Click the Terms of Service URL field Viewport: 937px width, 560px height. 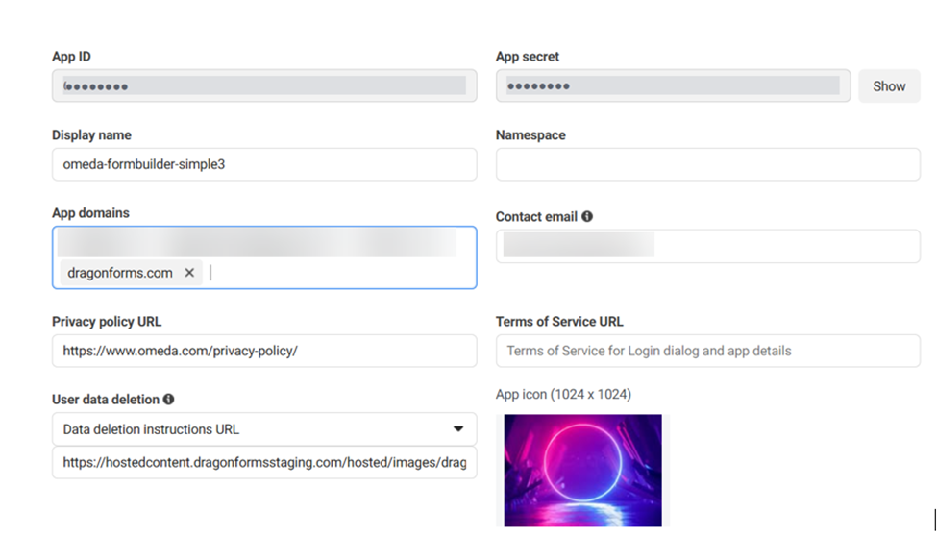707,351
